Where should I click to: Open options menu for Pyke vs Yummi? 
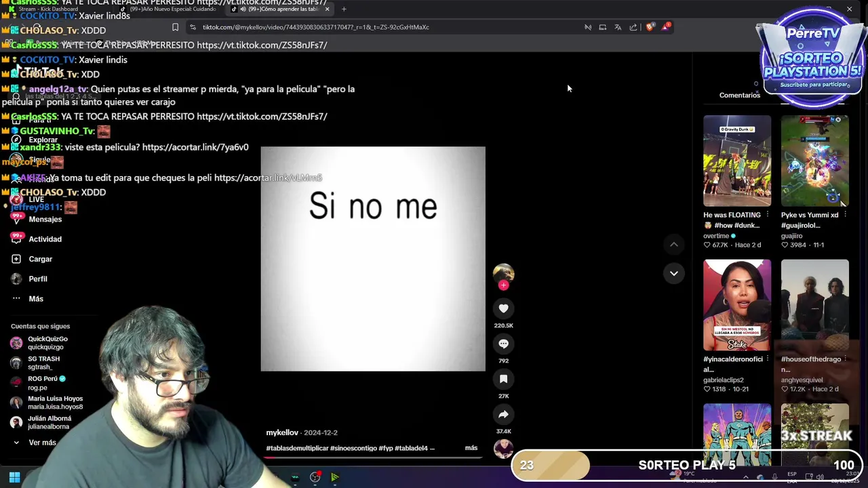845,215
